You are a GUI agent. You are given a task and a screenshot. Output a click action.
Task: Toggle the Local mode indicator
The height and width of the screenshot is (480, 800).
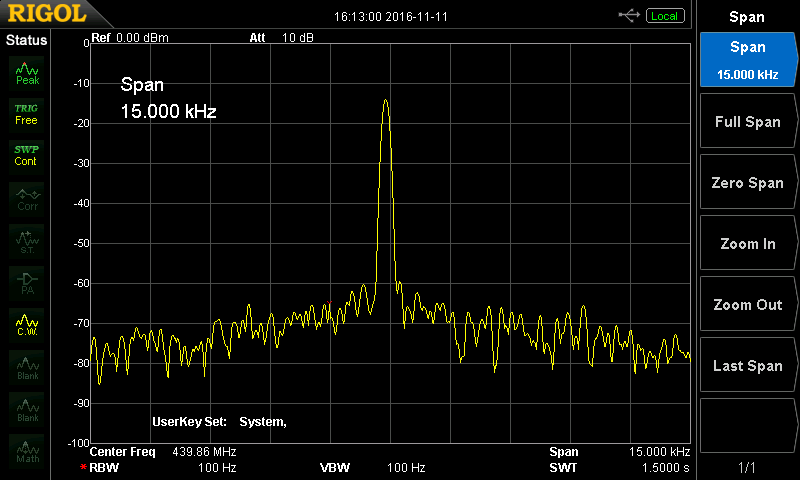click(663, 16)
